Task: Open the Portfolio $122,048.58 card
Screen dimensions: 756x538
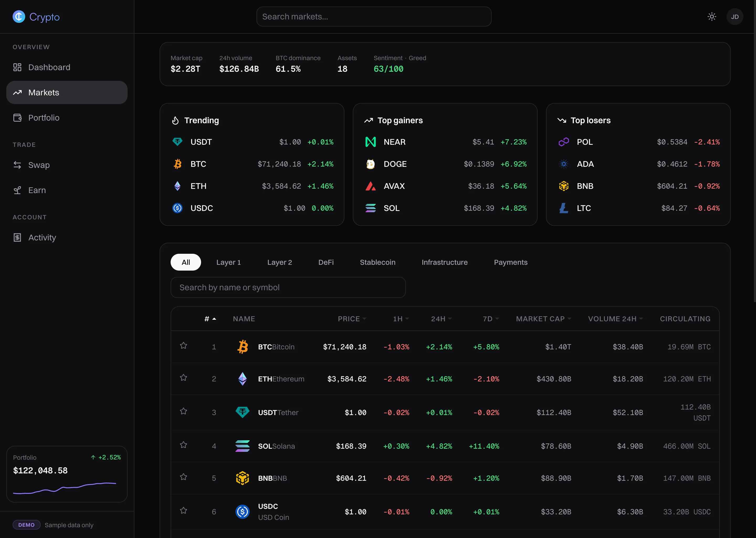Action: (67, 474)
